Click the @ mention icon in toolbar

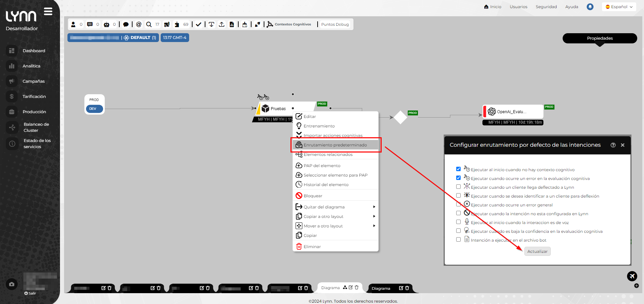point(139,24)
